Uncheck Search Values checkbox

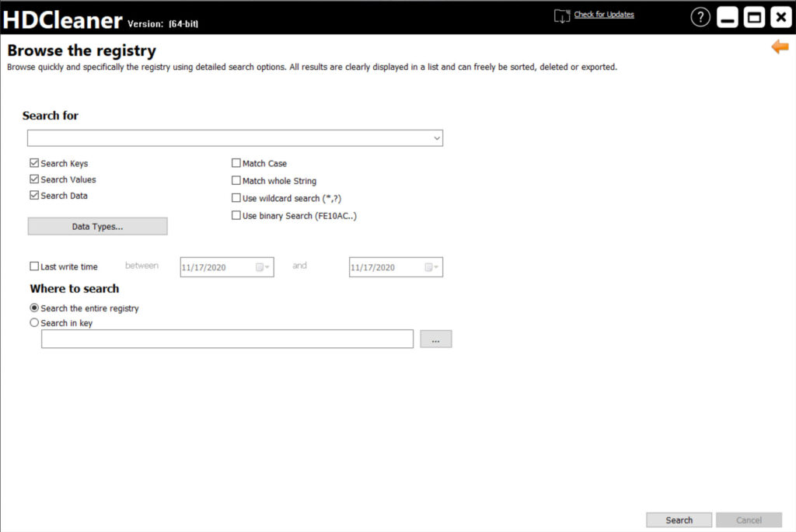pos(34,179)
